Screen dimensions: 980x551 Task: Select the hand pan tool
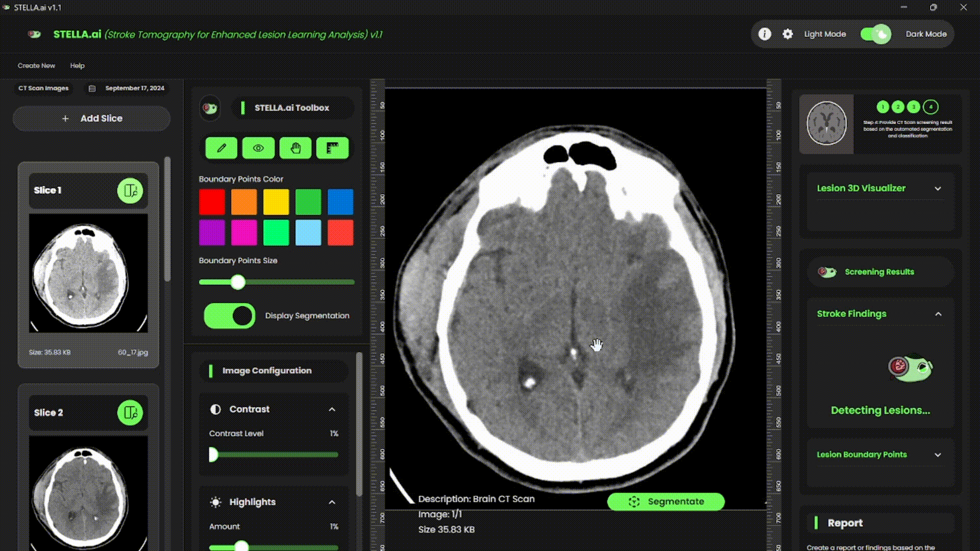(x=296, y=148)
